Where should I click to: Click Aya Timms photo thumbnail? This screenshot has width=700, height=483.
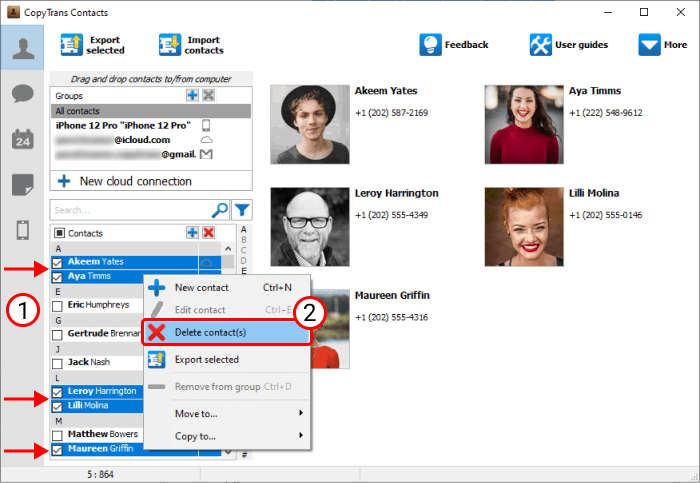click(x=524, y=125)
